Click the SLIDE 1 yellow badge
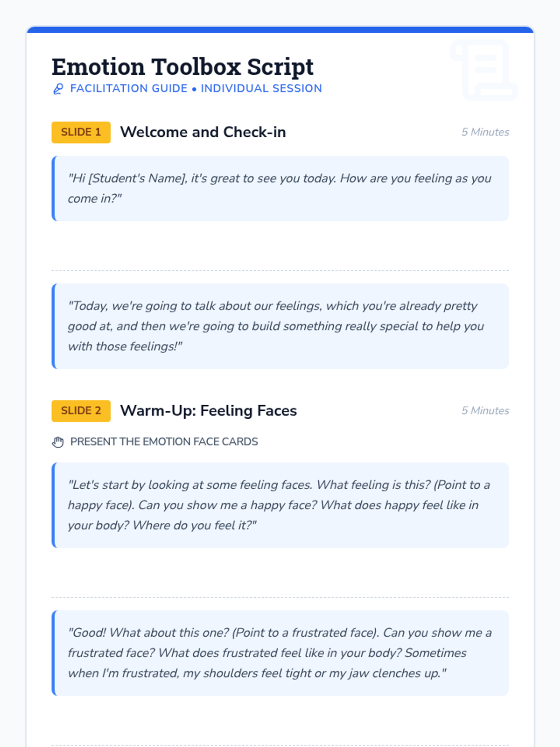This screenshot has width=560, height=747. pos(81,132)
